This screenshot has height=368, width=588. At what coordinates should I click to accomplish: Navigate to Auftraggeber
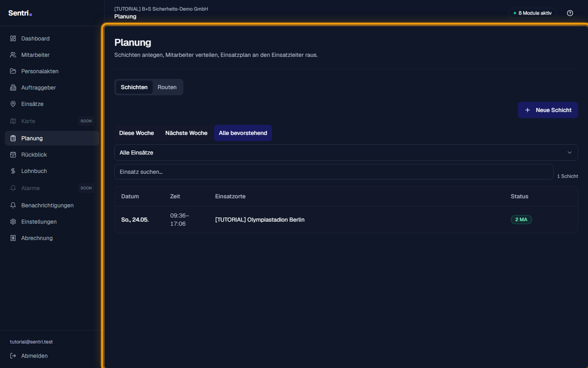pos(52,88)
